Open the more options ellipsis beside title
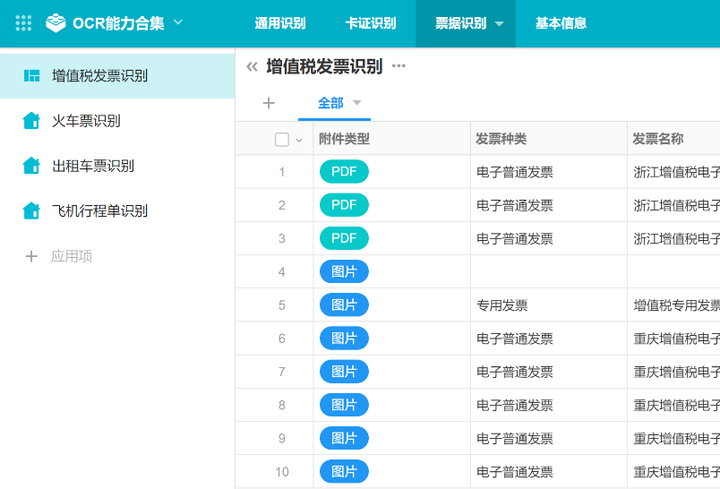This screenshot has height=489, width=720. tap(399, 67)
